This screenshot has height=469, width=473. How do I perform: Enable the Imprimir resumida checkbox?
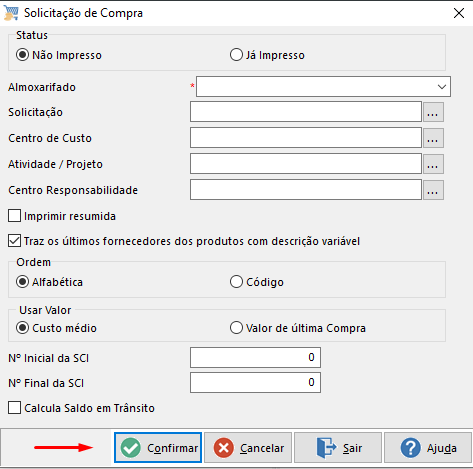click(14, 216)
